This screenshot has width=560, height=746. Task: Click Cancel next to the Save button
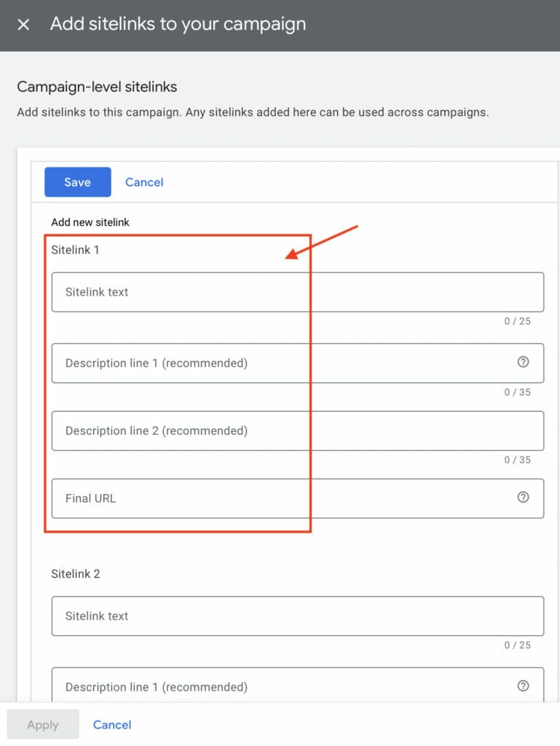tap(144, 182)
